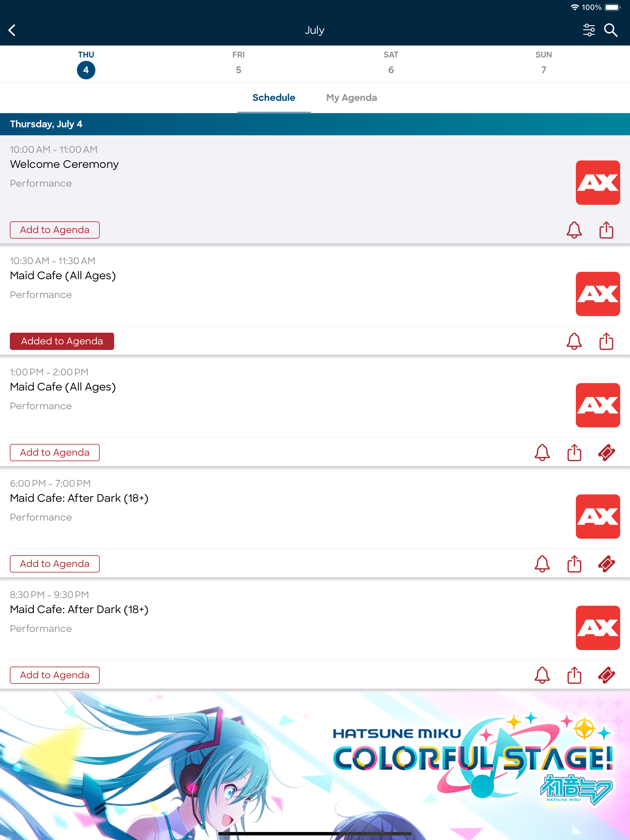630x840 pixels.
Task: Tap battery indicator in status bar
Action: point(612,7)
